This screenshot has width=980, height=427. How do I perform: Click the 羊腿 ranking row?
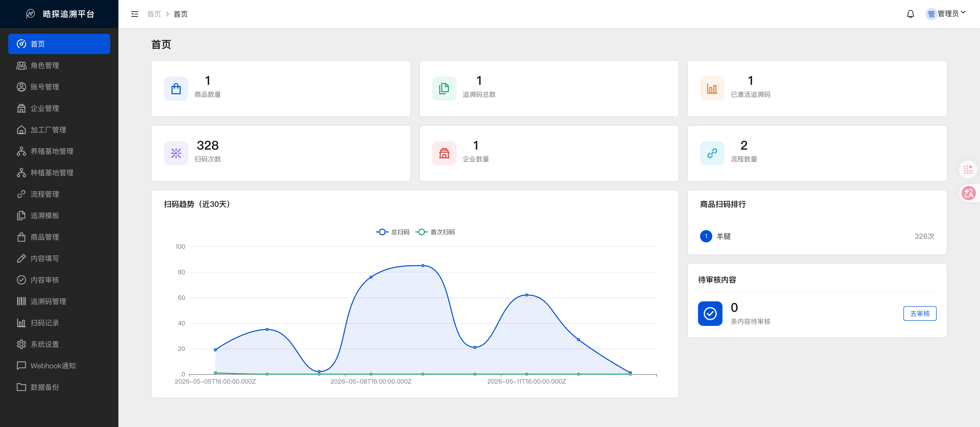coord(817,236)
